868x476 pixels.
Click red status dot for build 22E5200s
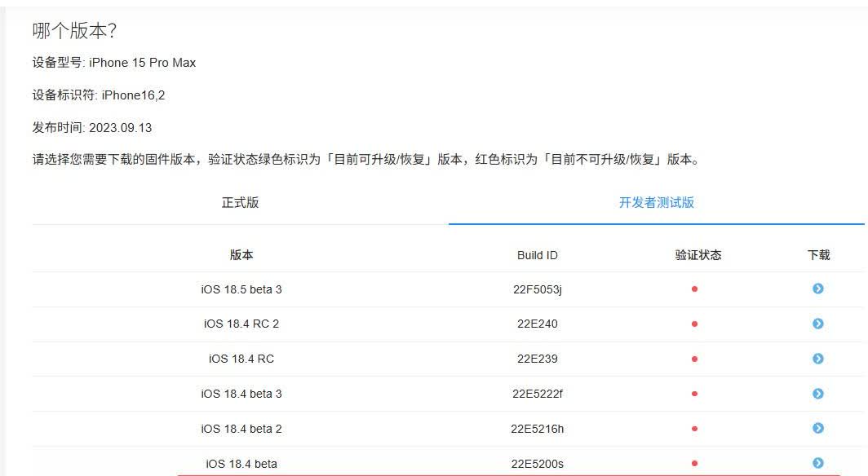coord(694,463)
